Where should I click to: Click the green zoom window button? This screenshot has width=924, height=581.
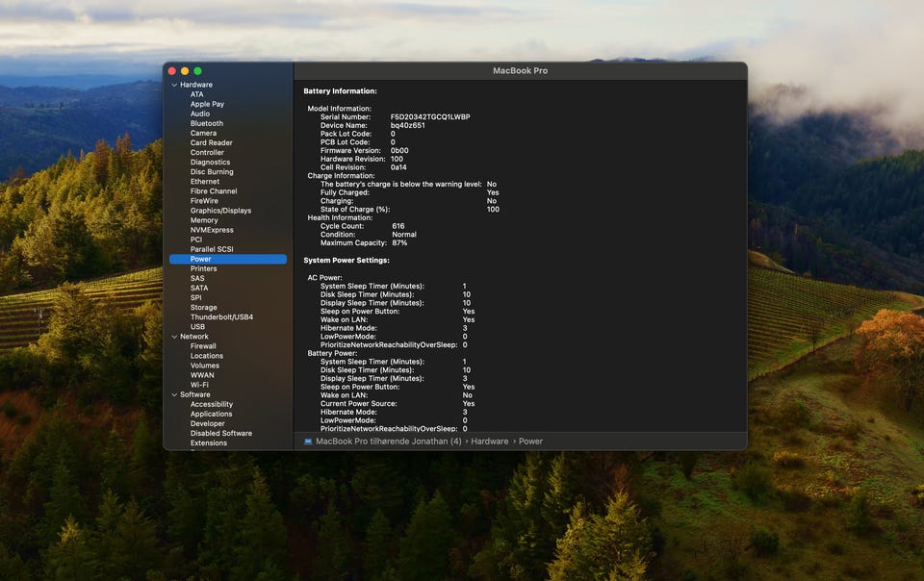point(197,71)
